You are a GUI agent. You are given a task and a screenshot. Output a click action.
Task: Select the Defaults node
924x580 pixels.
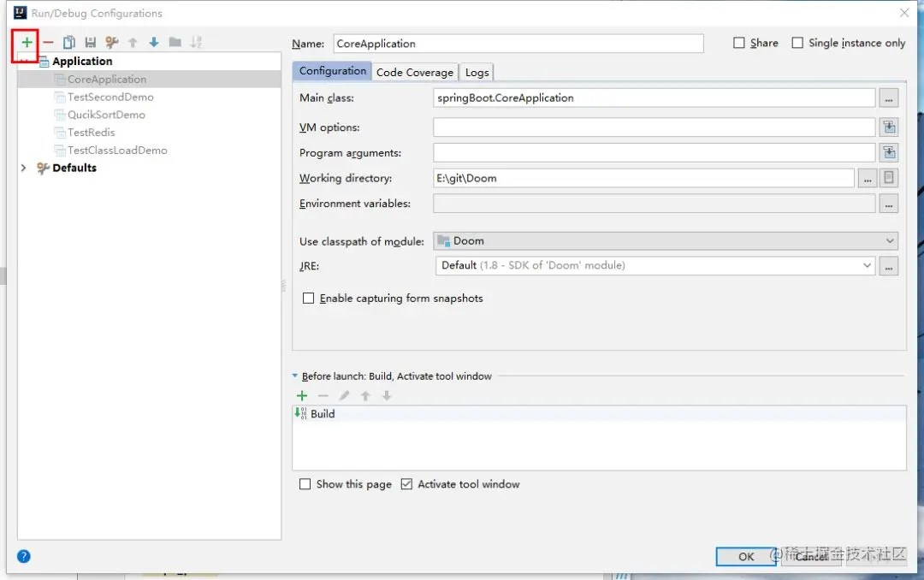point(74,168)
